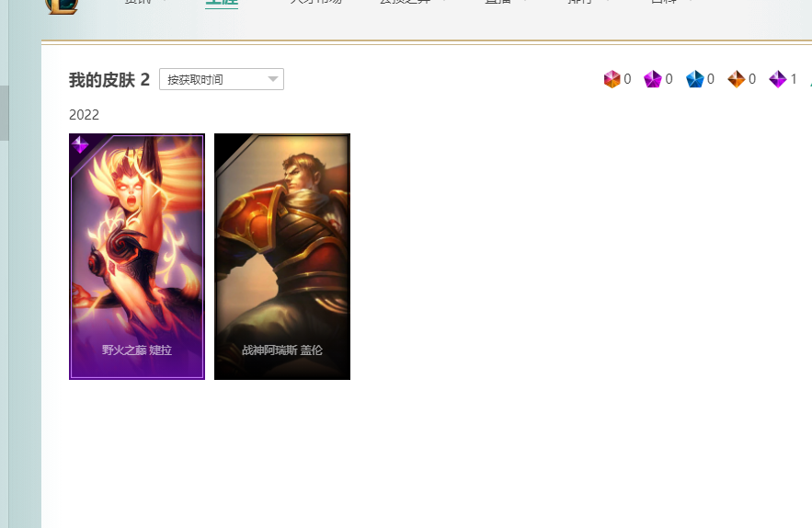Click the magenta pentagon gem icon

tap(653, 79)
